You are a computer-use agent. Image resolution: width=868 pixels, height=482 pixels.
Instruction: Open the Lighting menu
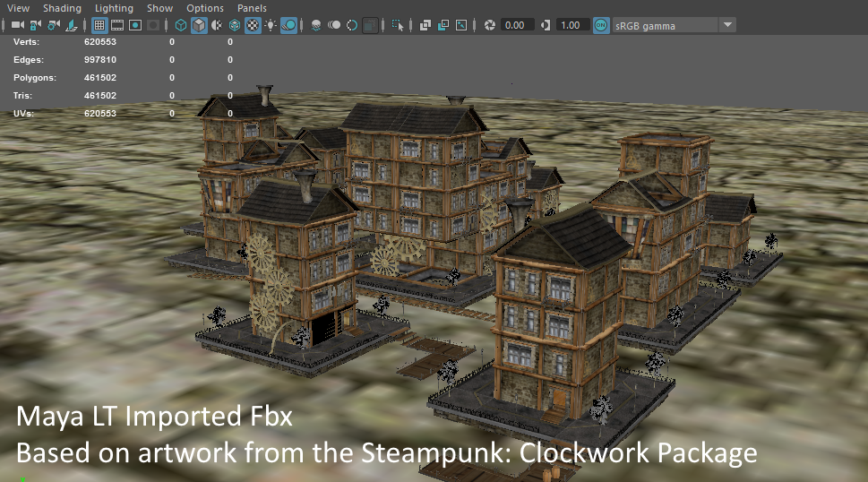pyautogui.click(x=114, y=8)
